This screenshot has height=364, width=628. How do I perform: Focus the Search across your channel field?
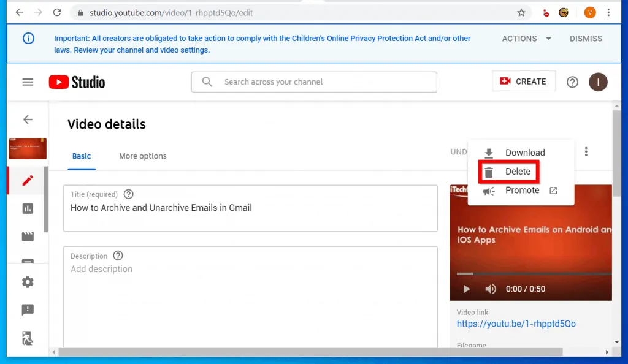[325, 82]
